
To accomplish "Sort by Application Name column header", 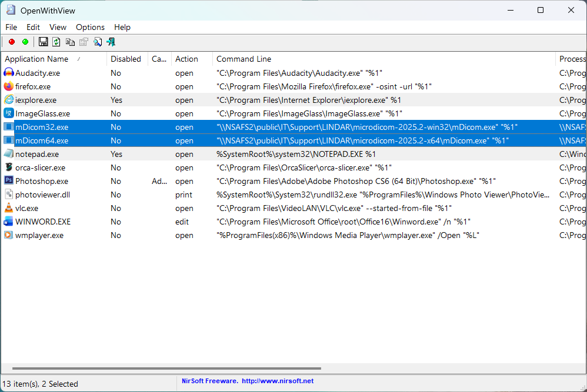I will 36,59.
